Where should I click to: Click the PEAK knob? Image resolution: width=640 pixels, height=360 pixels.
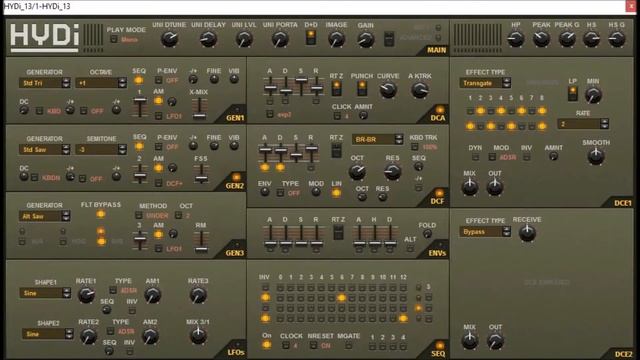coord(541,39)
